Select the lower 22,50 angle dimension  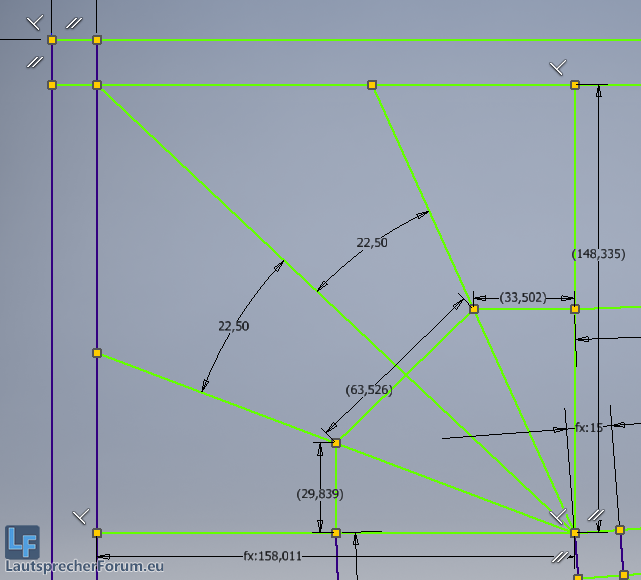point(233,326)
